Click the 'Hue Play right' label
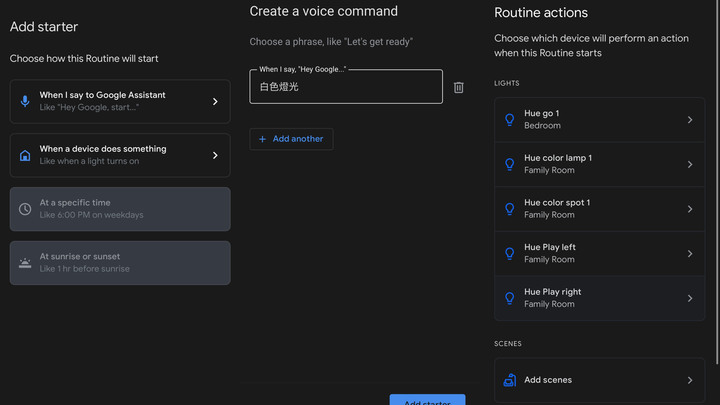720x405 pixels. [x=552, y=292]
